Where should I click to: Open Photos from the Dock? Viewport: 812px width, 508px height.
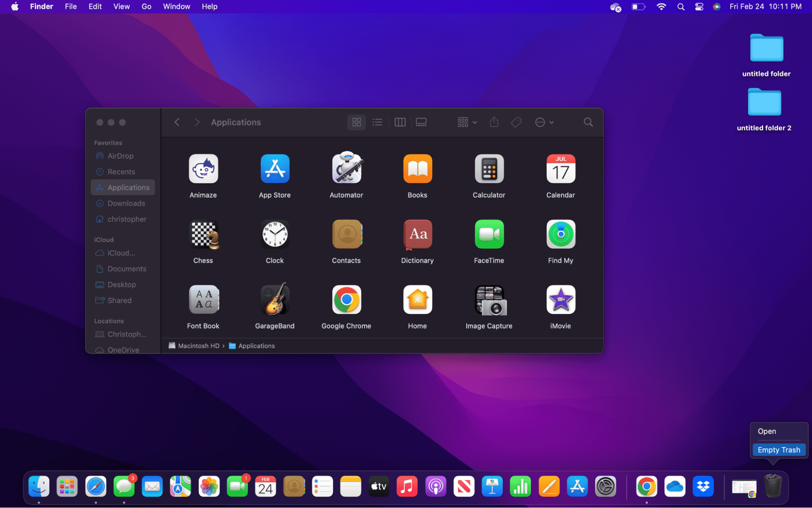click(209, 486)
